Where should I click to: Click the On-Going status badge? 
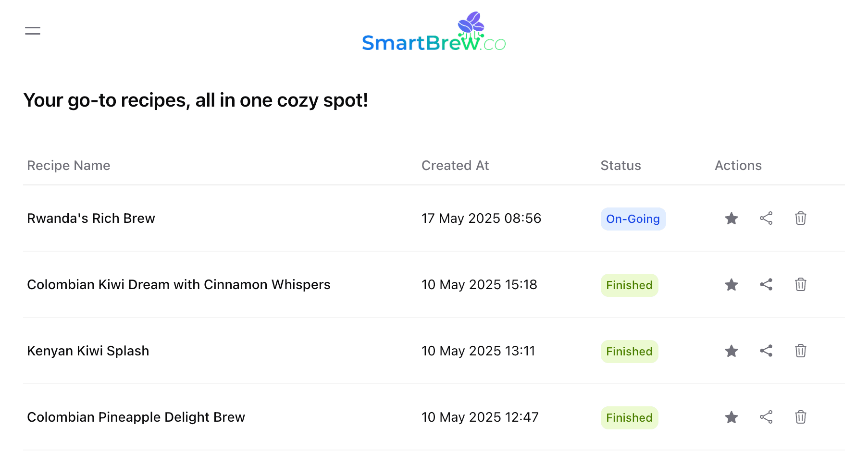pos(632,219)
